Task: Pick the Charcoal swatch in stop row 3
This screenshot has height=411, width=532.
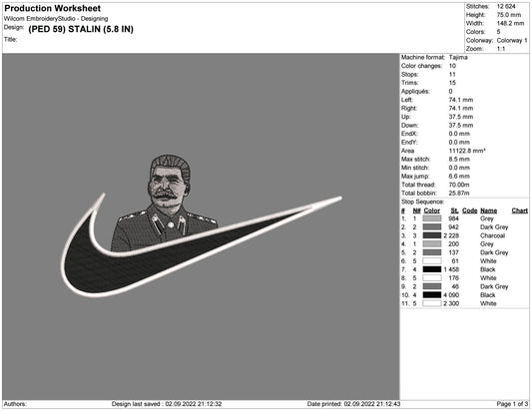Action: (x=432, y=235)
